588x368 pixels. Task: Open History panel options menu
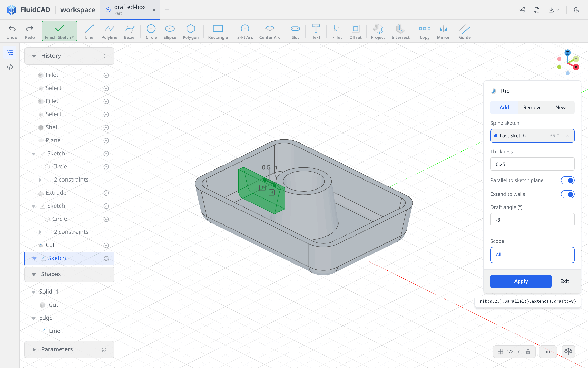(104, 56)
